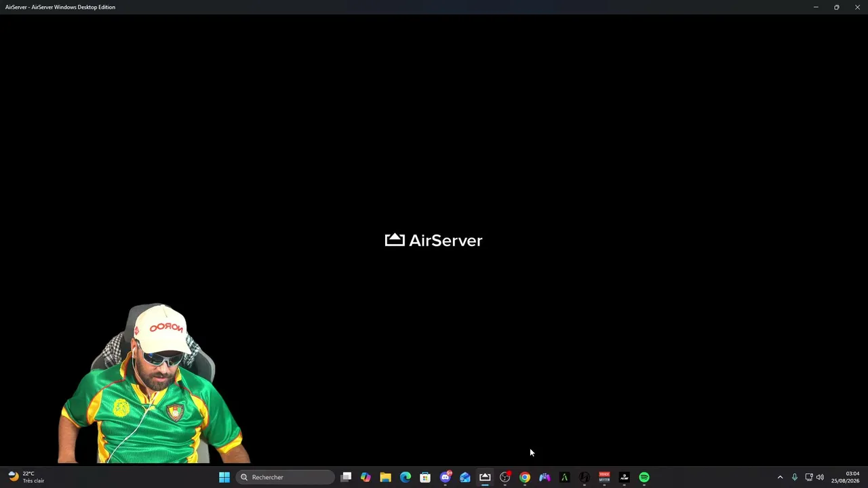868x488 pixels.
Task: Close the AirServer window
Action: tap(857, 7)
